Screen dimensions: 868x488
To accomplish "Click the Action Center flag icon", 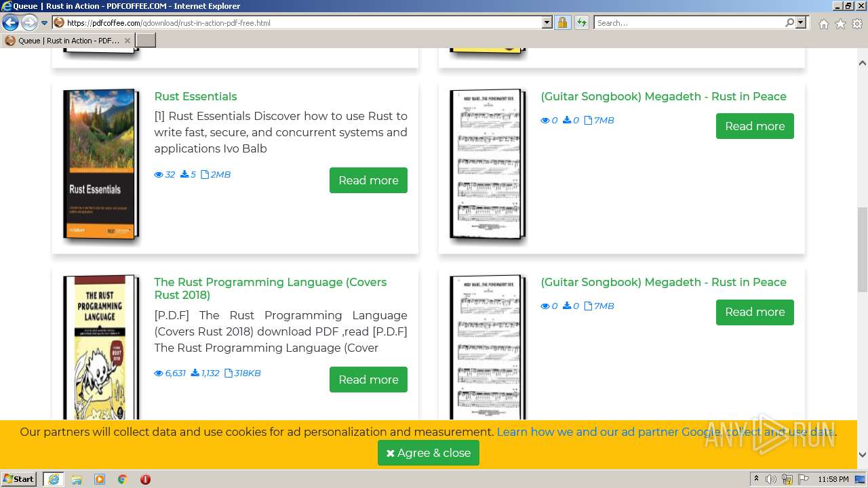I will coord(804,479).
